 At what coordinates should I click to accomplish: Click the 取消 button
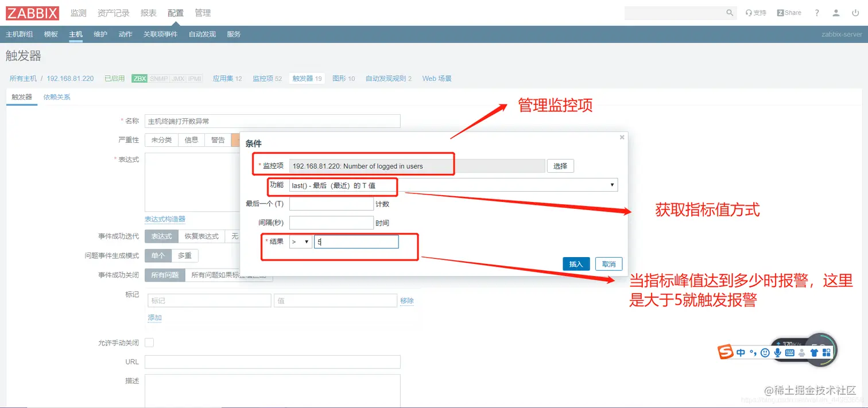[x=609, y=264]
